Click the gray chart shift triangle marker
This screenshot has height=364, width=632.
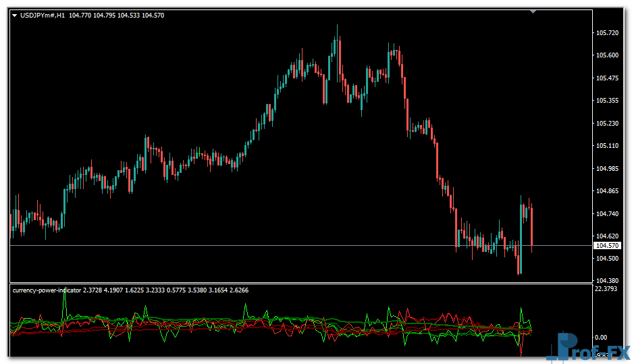click(x=533, y=11)
